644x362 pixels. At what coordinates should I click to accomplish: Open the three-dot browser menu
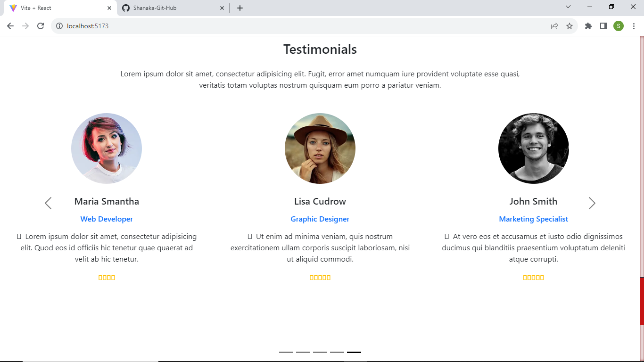633,26
